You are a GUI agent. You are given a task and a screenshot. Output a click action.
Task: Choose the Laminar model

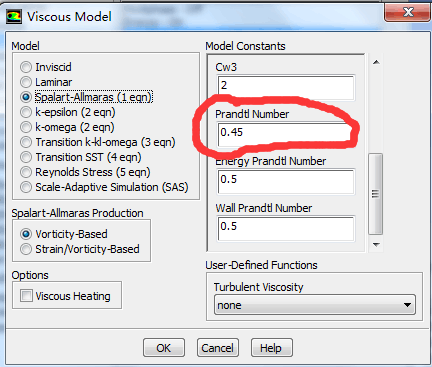26,82
